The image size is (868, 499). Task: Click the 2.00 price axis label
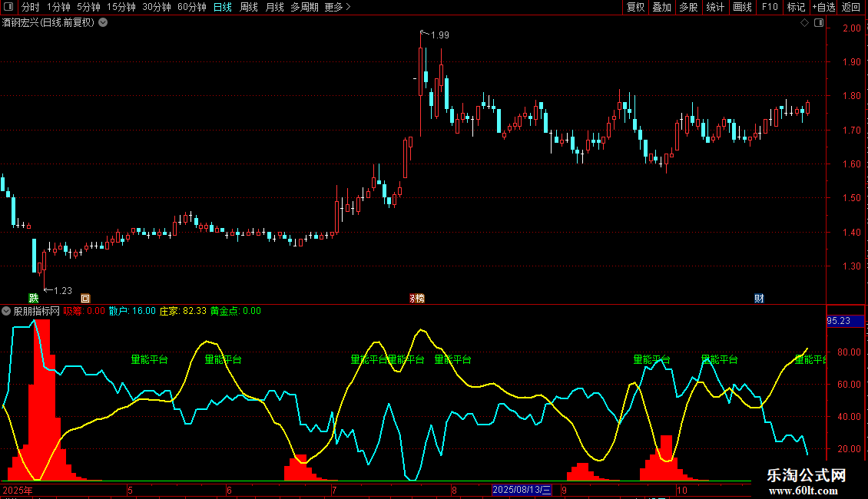(x=851, y=28)
